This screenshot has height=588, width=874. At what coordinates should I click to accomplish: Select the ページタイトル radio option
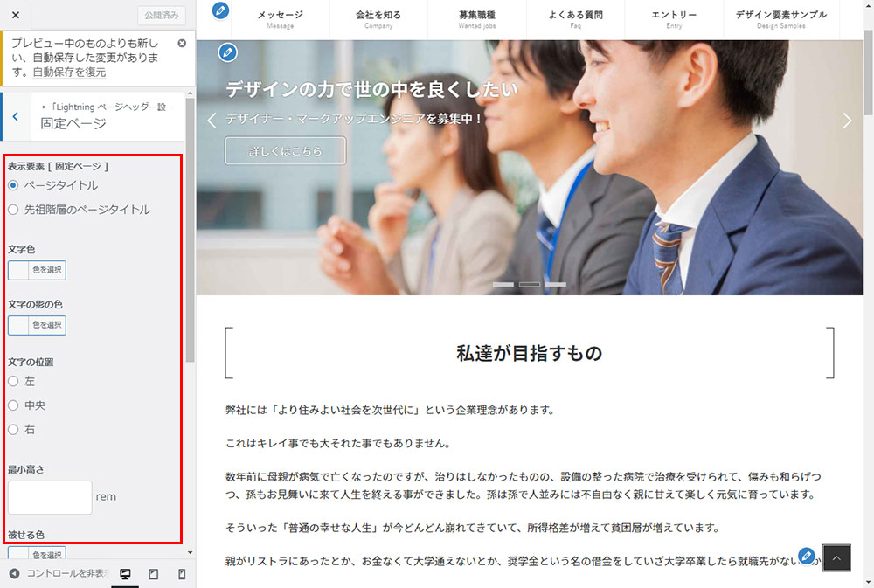13,185
